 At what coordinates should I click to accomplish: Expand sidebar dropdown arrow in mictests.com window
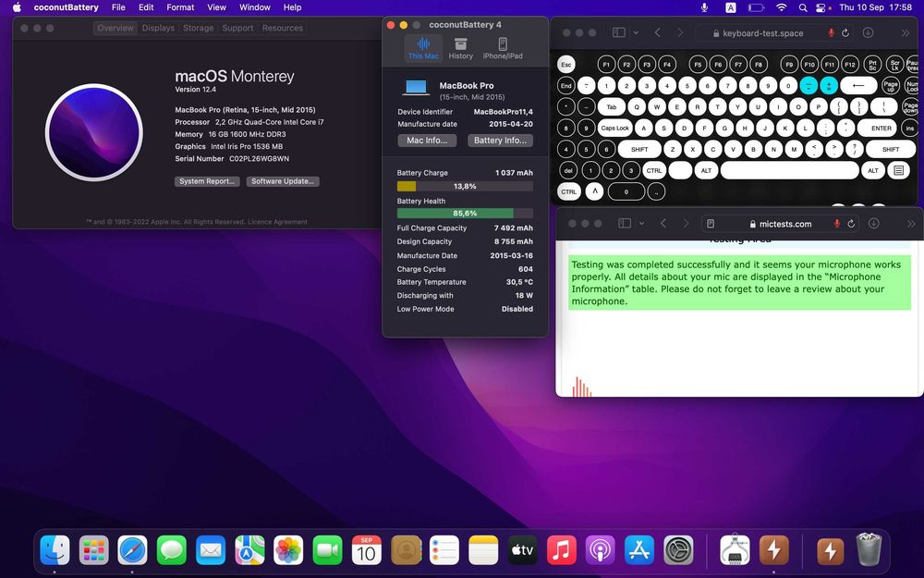pyautogui.click(x=642, y=224)
